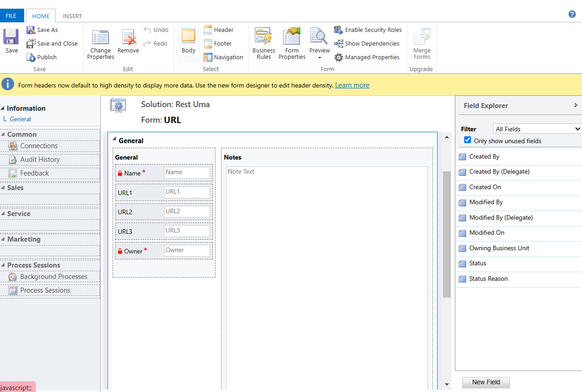
Task: Collapse the Sales navigation group
Action: [3, 188]
